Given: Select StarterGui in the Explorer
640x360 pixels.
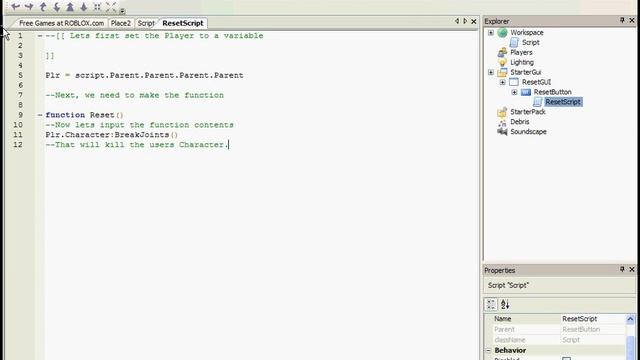Looking at the screenshot, I should pyautogui.click(x=526, y=72).
